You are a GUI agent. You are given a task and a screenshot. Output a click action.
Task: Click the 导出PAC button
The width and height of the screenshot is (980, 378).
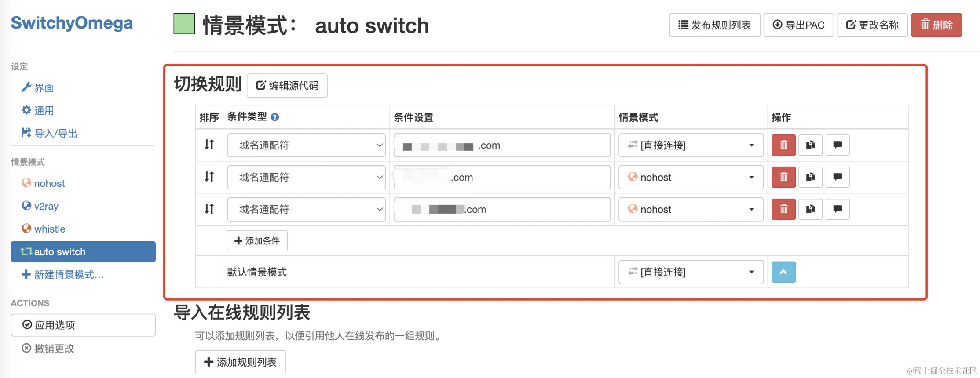tap(798, 25)
